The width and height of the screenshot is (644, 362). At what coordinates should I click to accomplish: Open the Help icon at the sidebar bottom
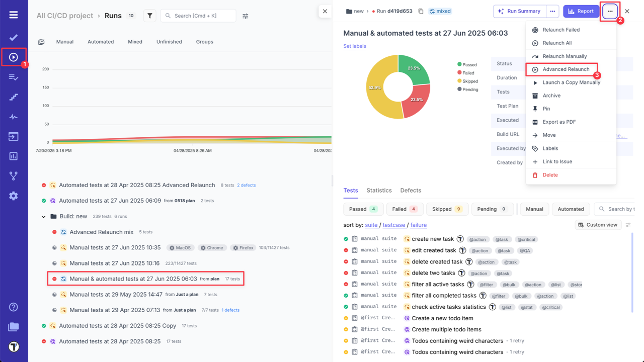pyautogui.click(x=14, y=307)
